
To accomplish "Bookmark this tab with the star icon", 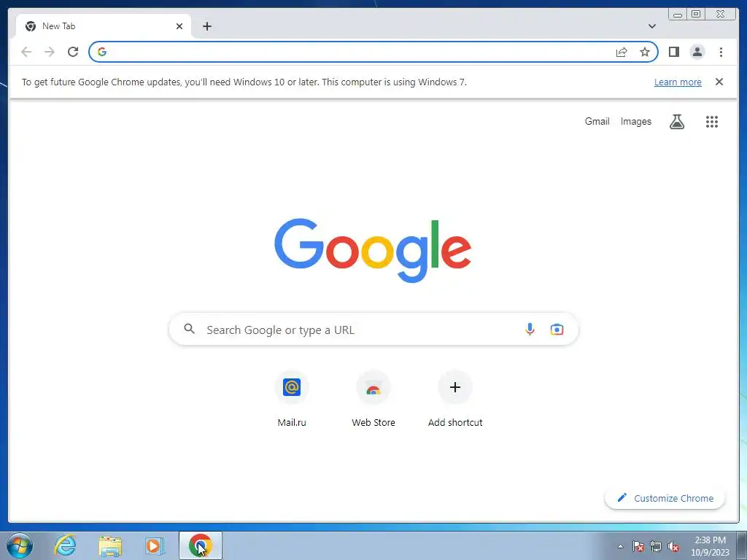I will pos(645,52).
